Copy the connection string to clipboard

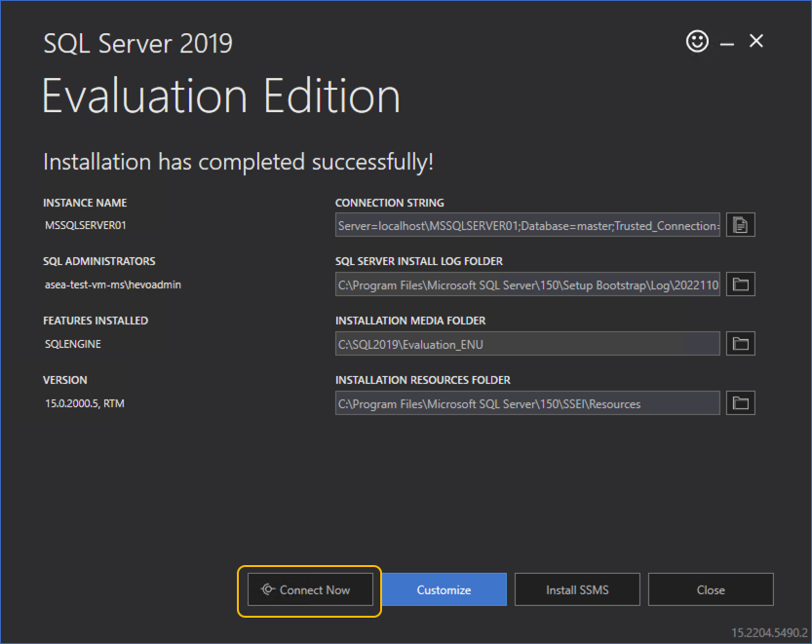tap(740, 224)
